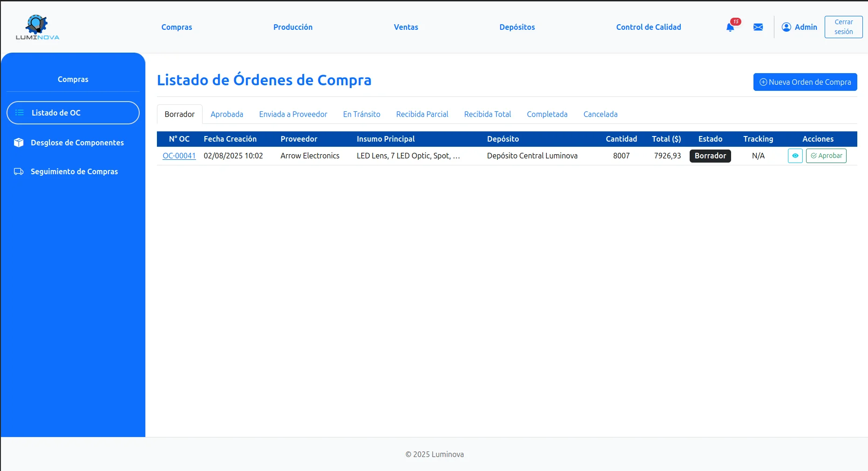868x471 pixels.
Task: Select the Recibida Parcial tab
Action: pyautogui.click(x=422, y=114)
